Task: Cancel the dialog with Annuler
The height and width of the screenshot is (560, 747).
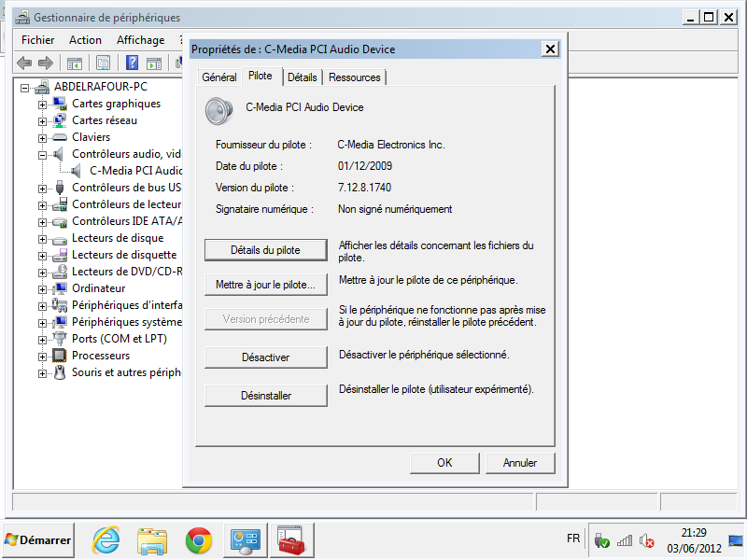Action: pos(520,463)
